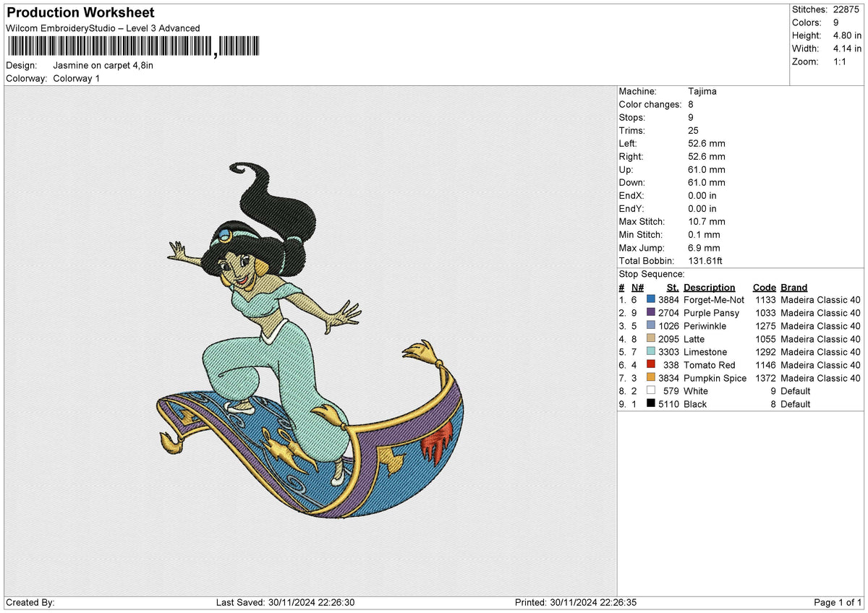Screen dimensions: 868x613
Task: Click the 'Colorway 1' value
Action: tap(77, 78)
